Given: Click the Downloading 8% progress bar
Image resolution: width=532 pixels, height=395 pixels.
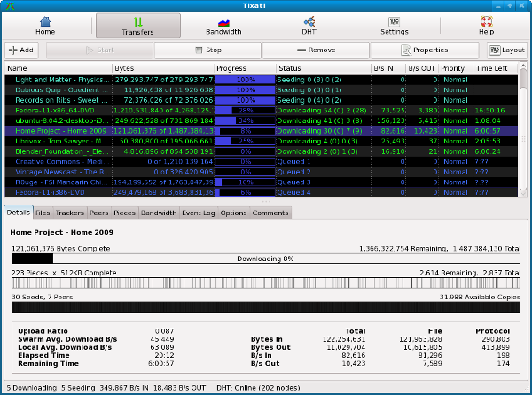Looking at the screenshot, I should (263, 259).
